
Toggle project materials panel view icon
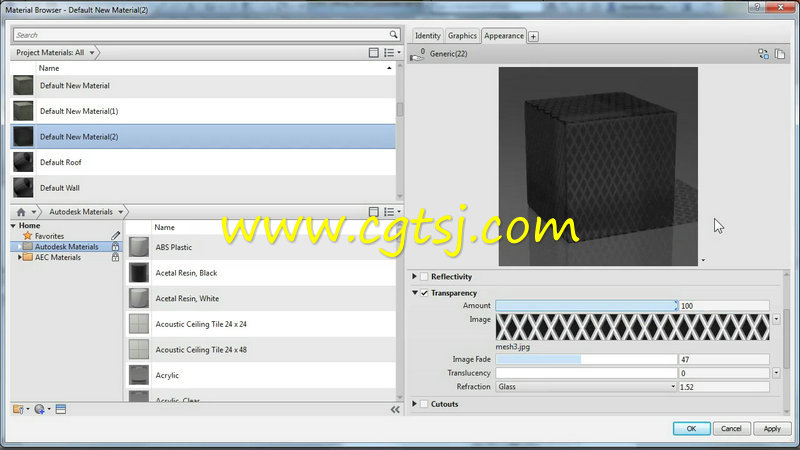point(373,53)
